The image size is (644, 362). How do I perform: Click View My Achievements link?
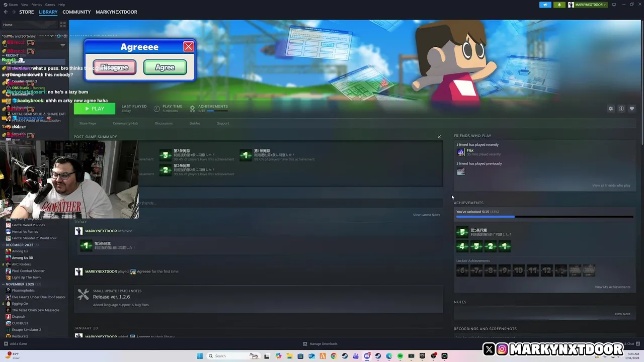[x=612, y=287]
